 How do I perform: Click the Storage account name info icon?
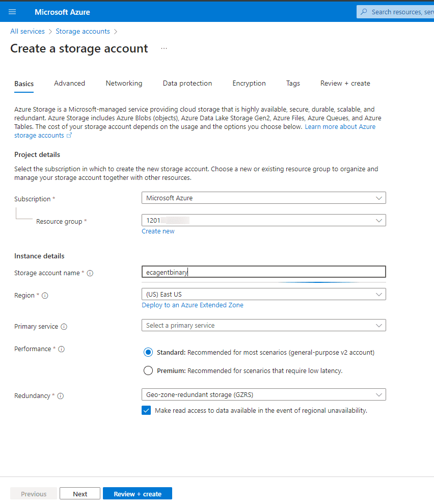coord(90,273)
